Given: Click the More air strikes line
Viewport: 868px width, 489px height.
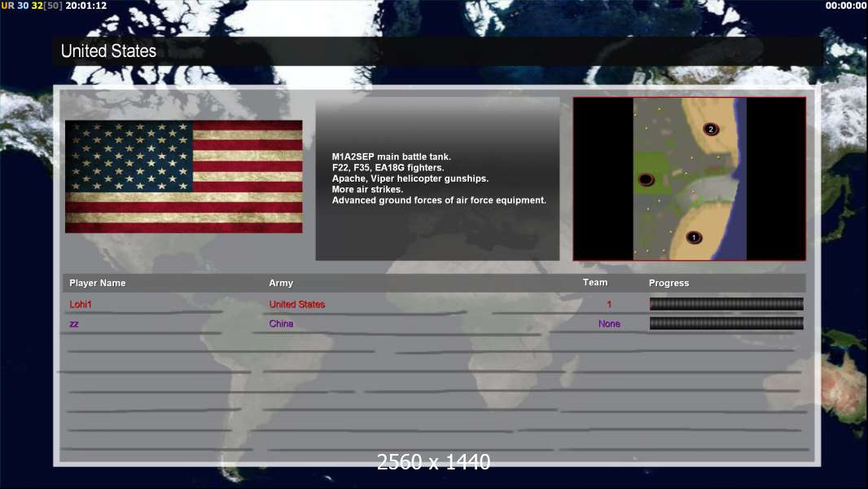Looking at the screenshot, I should pos(367,189).
